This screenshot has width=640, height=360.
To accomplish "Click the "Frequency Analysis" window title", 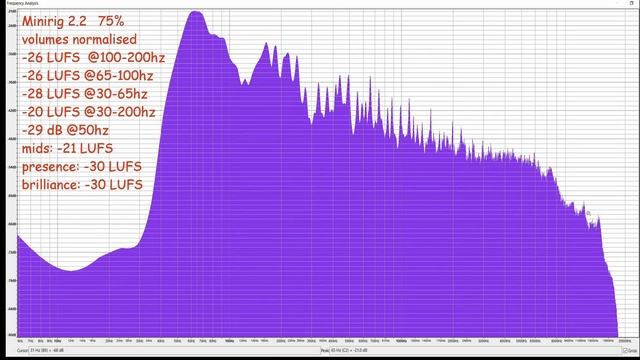I will click(22, 3).
